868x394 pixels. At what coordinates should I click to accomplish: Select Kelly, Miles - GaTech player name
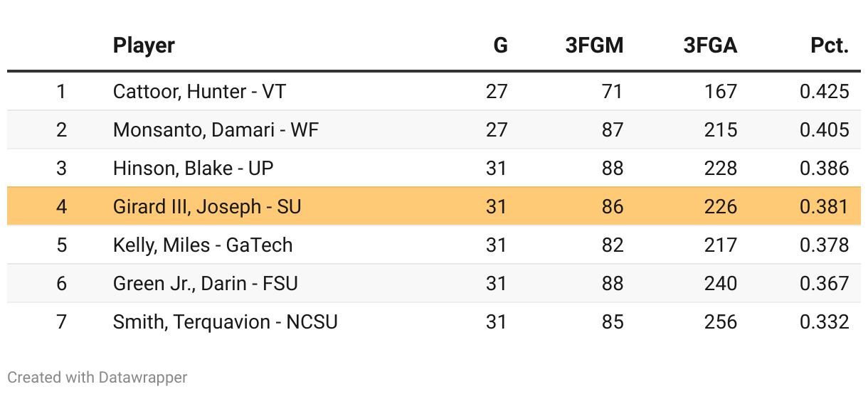pyautogui.click(x=203, y=245)
